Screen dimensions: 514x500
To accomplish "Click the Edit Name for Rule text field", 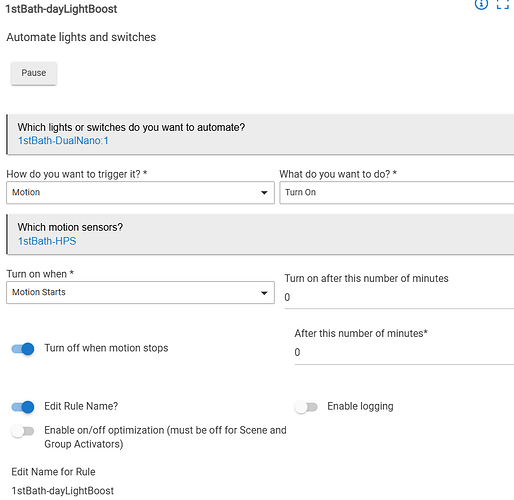I will coord(63,491).
